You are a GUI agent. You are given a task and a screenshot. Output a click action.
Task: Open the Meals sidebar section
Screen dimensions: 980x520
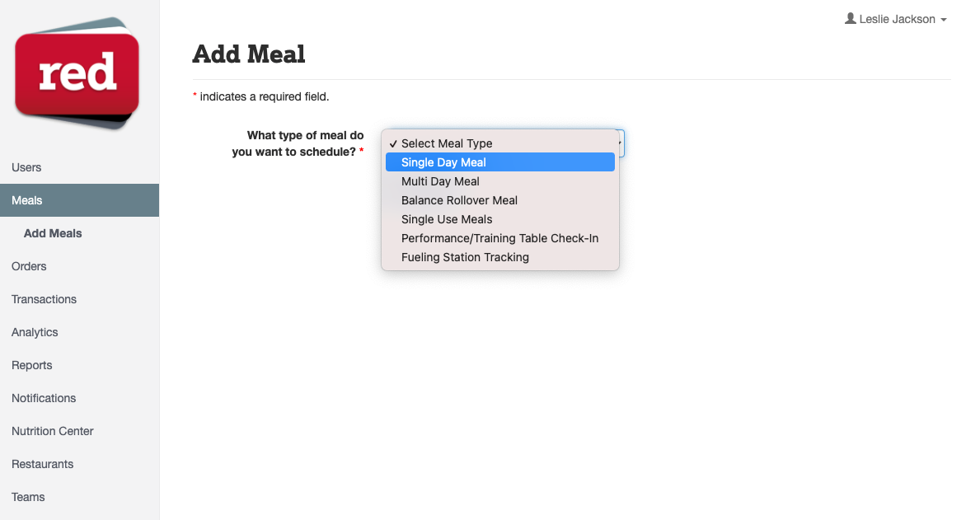coord(79,200)
